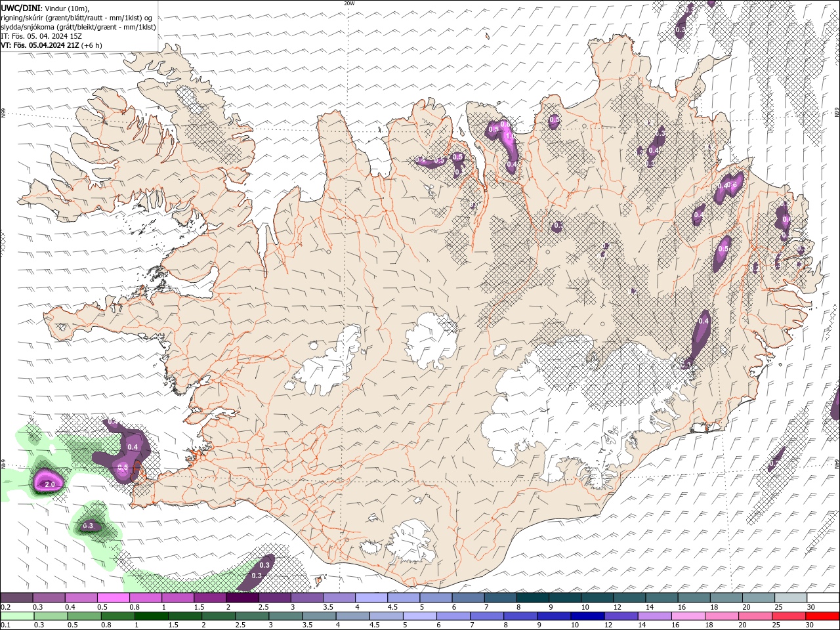The width and height of the screenshot is (840, 630).
Task: Click the '20W' longitude label
Action: [x=349, y=3]
